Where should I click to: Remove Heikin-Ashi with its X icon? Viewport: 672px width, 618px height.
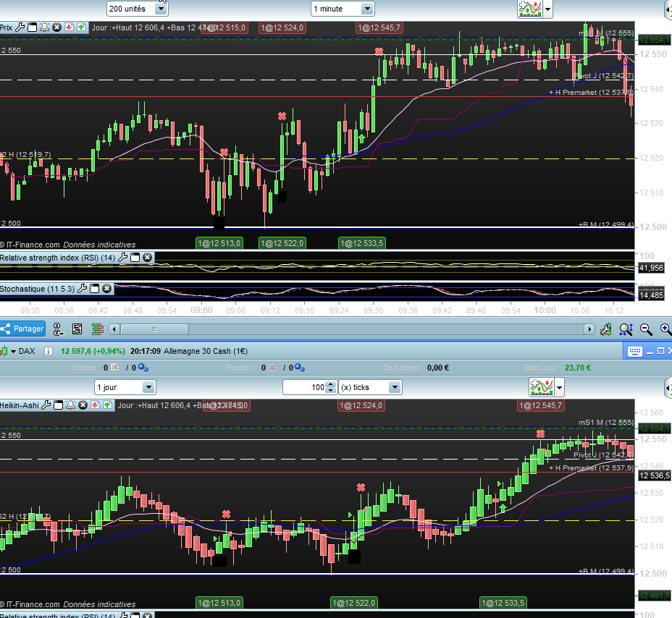pos(83,405)
